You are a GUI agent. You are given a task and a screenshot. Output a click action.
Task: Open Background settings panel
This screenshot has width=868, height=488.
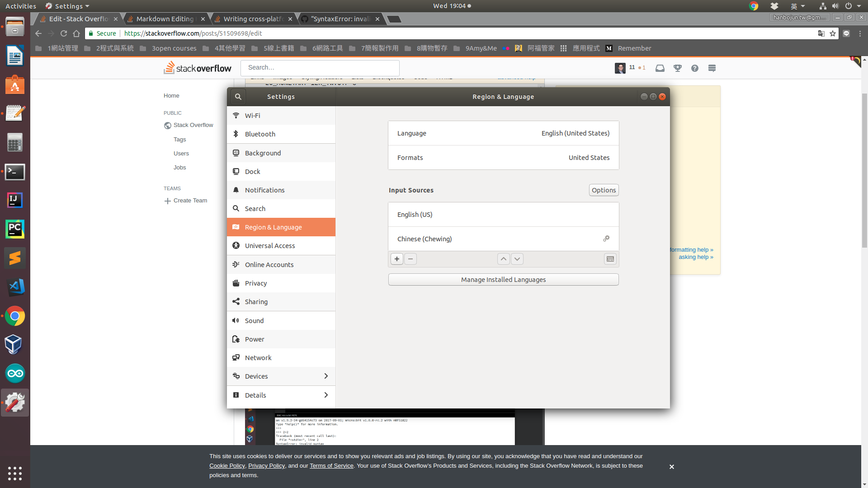point(281,153)
